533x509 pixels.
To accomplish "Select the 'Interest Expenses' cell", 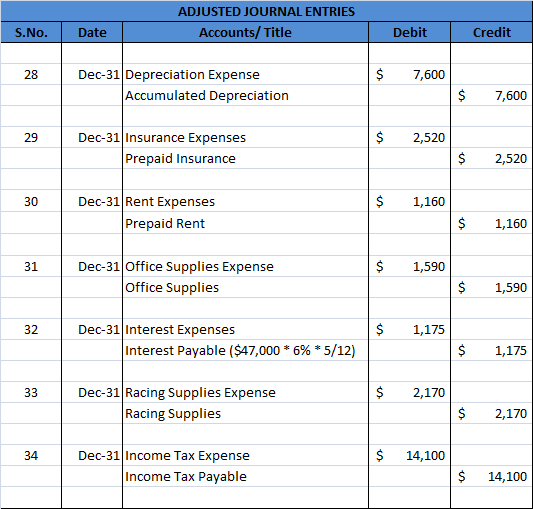I will click(245, 329).
